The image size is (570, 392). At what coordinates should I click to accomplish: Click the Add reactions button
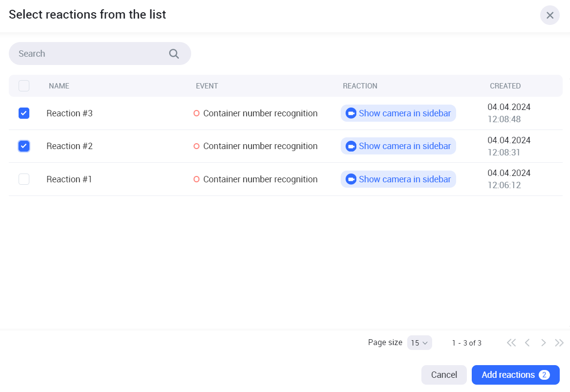(515, 375)
